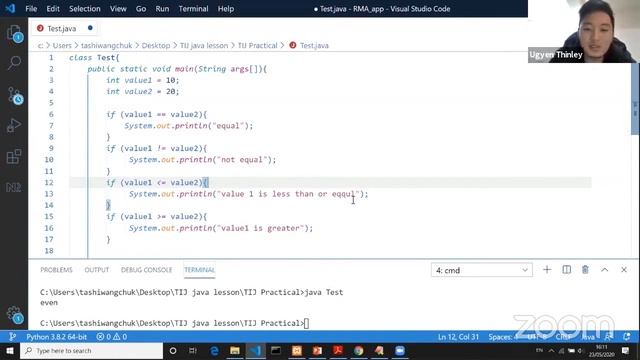640x360 pixels.
Task: Switch to the OUTPUT panel tab
Action: pos(97,270)
